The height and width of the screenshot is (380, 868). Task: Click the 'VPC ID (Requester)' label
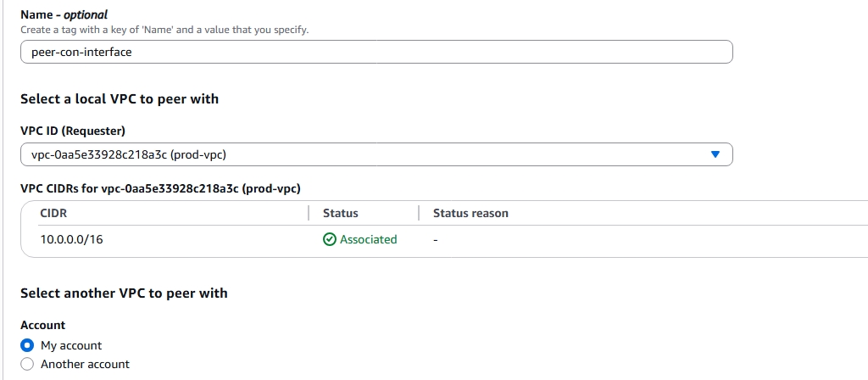[x=72, y=131]
